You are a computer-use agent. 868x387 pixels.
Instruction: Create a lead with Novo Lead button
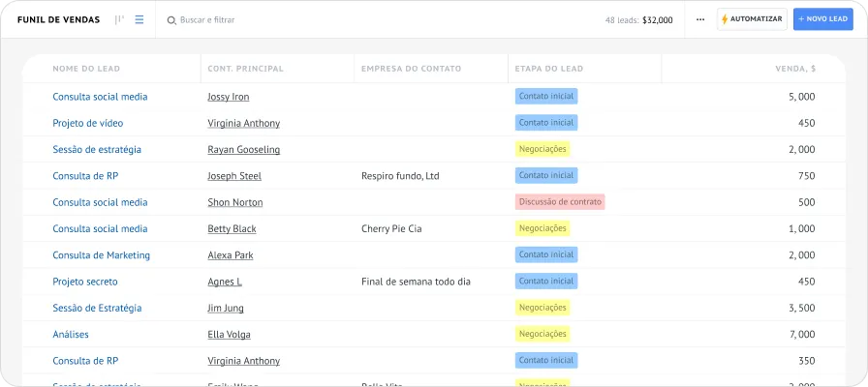point(823,19)
